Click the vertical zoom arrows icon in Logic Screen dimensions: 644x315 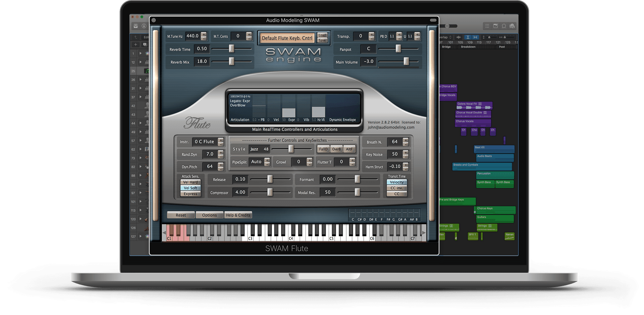[x=483, y=37]
